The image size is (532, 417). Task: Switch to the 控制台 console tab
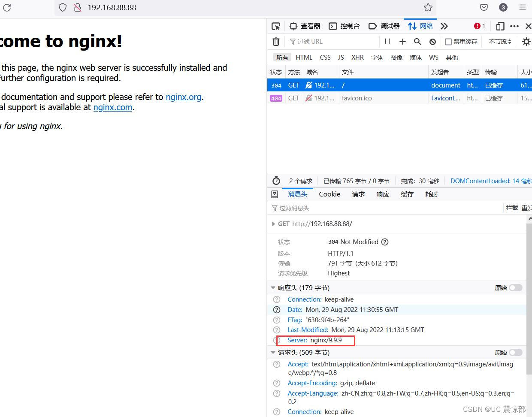[345, 26]
